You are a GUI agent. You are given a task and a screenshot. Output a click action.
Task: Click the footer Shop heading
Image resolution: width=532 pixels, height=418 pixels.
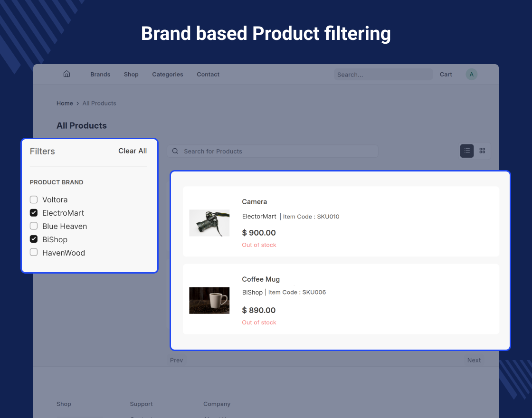[64, 404]
